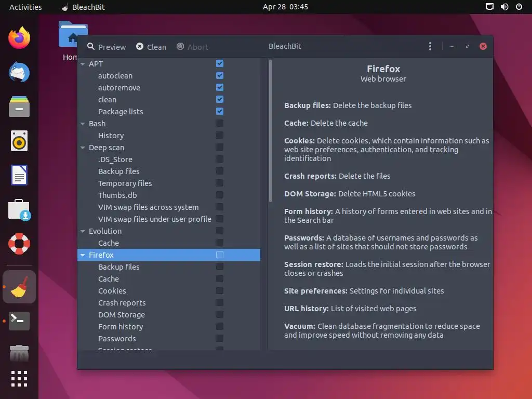Screen dimensions: 532x399
Task: Click the Abort button label
Action: coord(198,47)
